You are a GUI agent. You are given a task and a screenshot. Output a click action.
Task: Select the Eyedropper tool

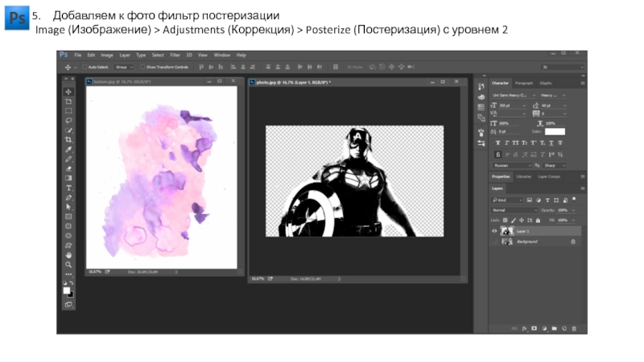tap(68, 150)
